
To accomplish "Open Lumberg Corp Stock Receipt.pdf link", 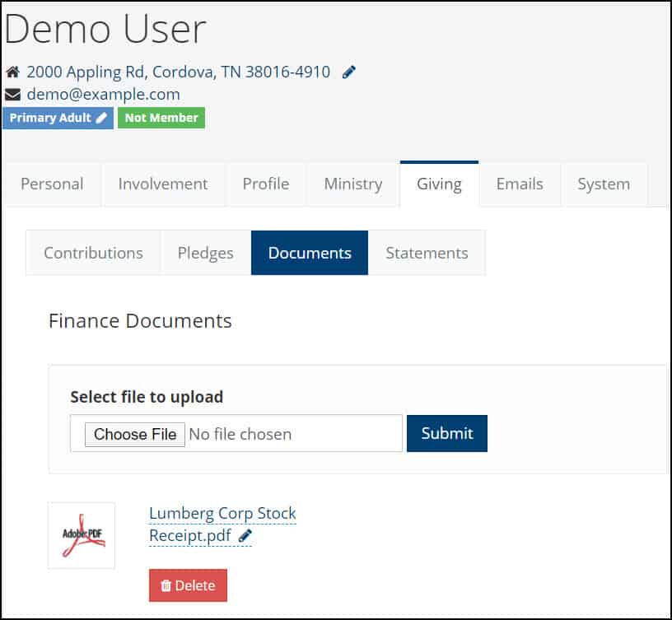I will point(222,524).
